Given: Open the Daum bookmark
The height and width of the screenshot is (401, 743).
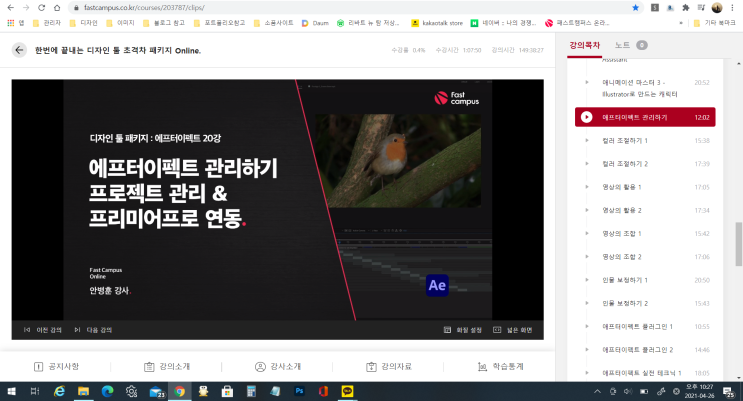Looking at the screenshot, I should [315, 23].
